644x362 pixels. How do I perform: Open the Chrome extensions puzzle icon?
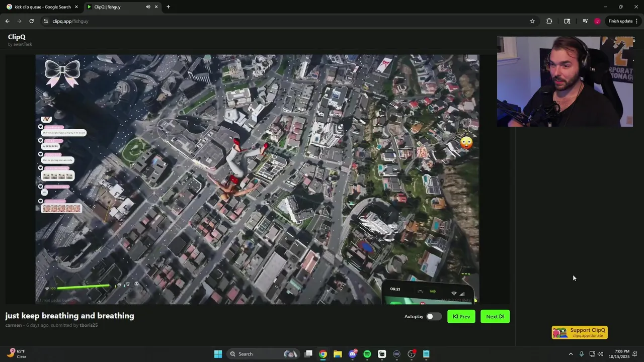click(x=549, y=21)
